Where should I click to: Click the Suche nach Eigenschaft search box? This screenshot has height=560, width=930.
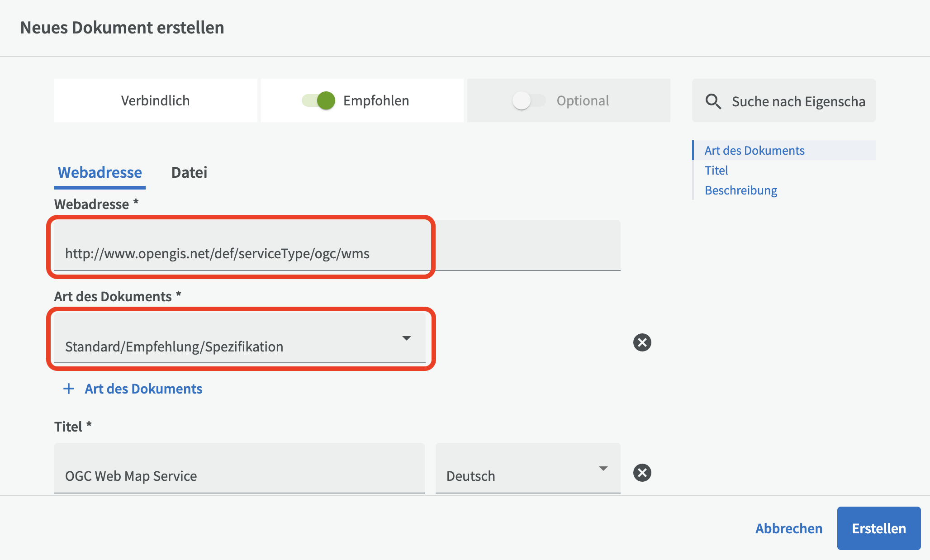(798, 101)
